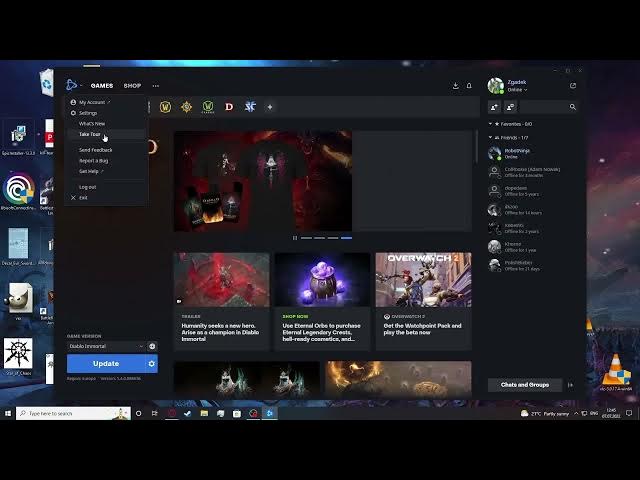Pause the banner carousel
Image resolution: width=640 pixels, height=480 pixels.
(x=295, y=238)
